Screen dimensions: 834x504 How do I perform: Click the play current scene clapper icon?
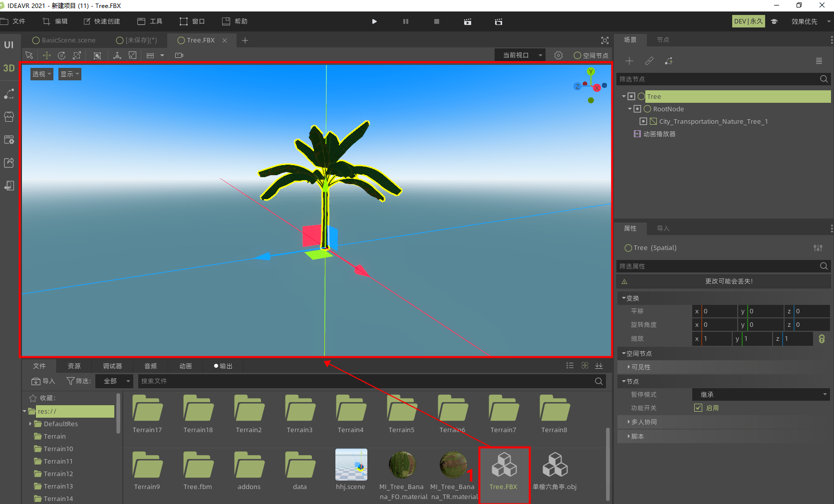pyautogui.click(x=468, y=21)
